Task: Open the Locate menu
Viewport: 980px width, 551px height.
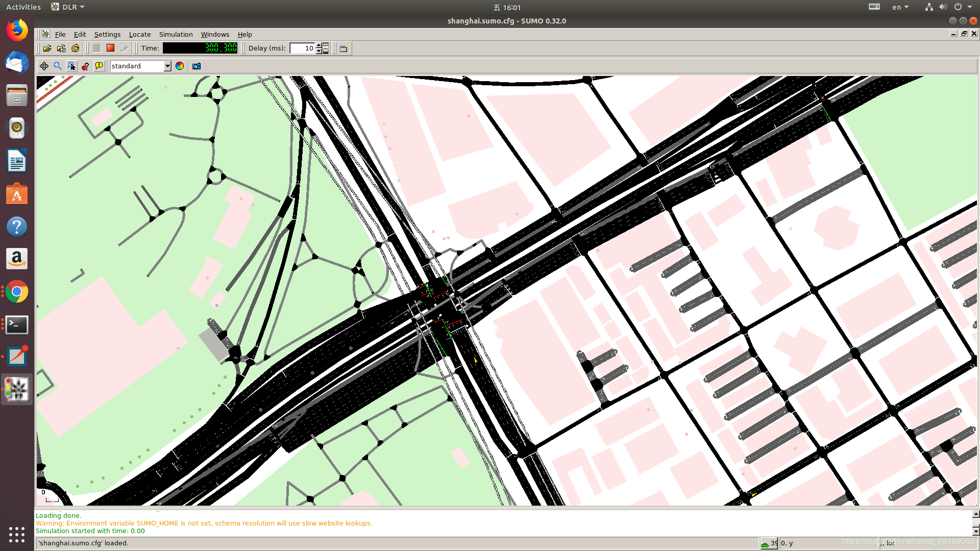Action: pos(139,34)
